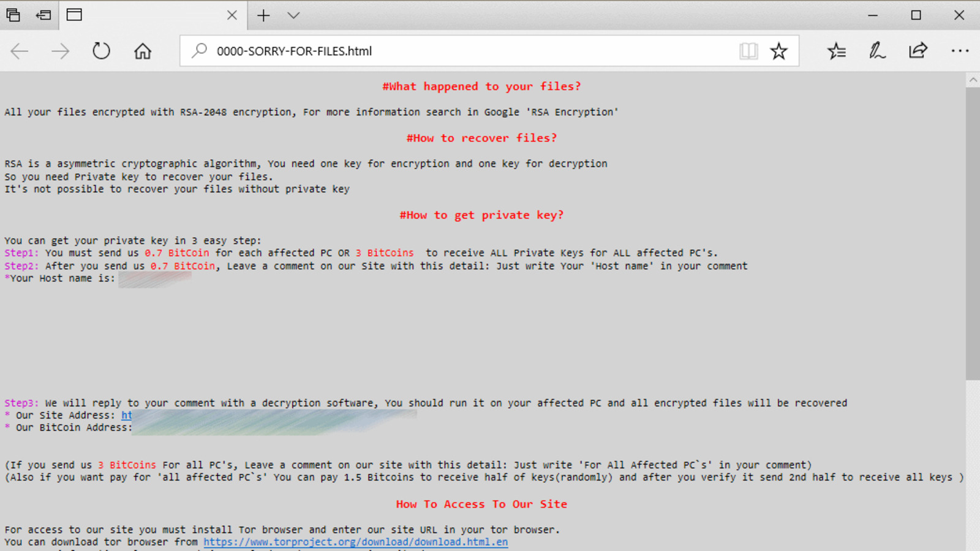Click the torproject.org download link
The image size is (980, 551).
coord(355,542)
